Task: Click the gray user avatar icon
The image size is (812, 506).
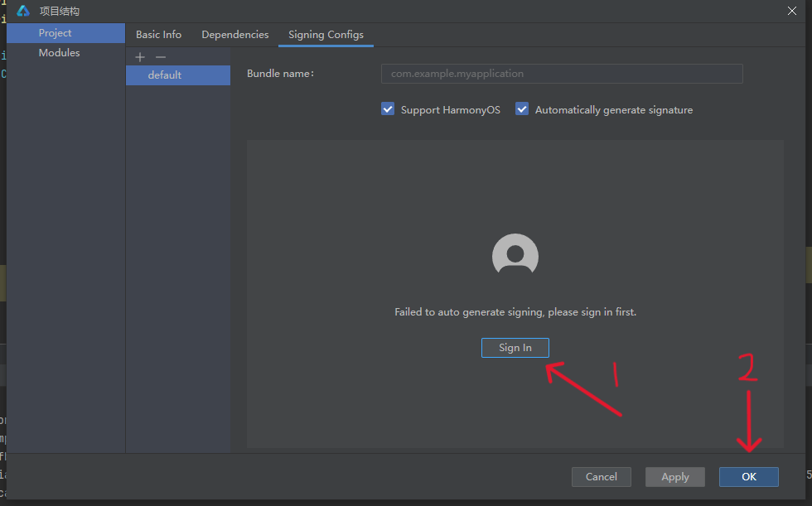Action: 515,254
